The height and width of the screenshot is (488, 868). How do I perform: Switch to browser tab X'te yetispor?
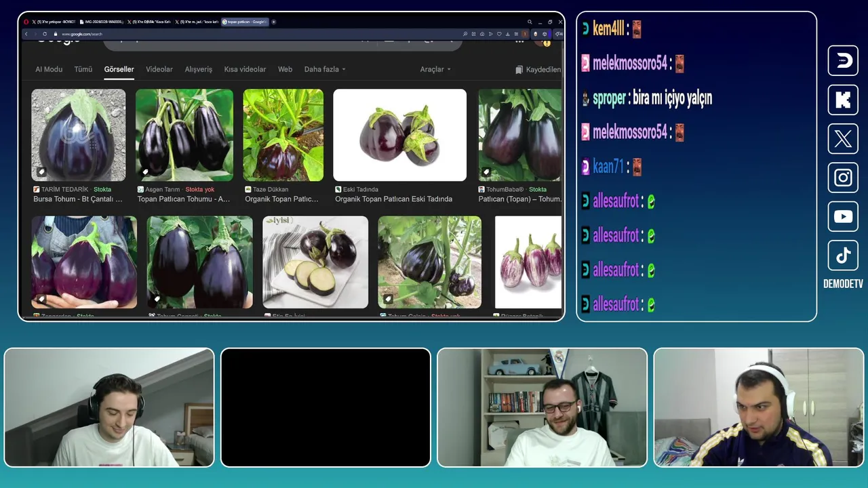tap(54, 22)
